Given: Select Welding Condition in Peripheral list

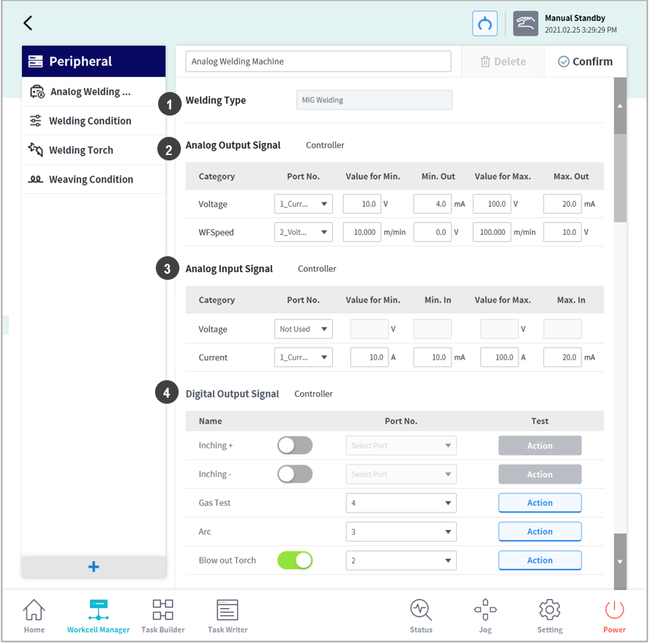Looking at the screenshot, I should pyautogui.click(x=90, y=121).
